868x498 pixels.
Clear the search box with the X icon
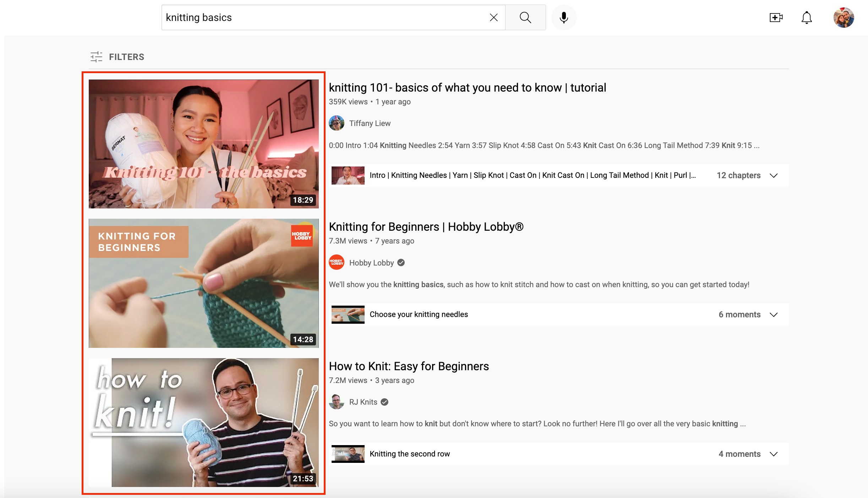click(x=493, y=17)
